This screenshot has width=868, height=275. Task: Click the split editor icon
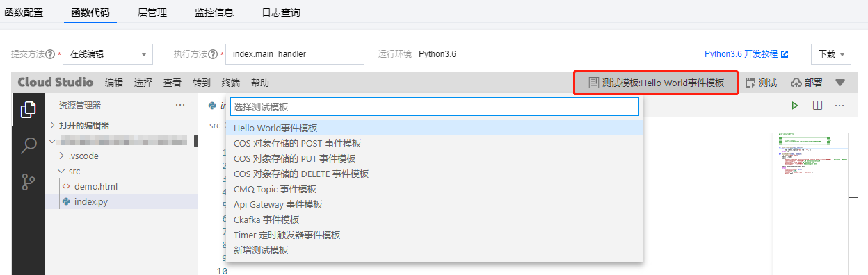[x=817, y=106]
